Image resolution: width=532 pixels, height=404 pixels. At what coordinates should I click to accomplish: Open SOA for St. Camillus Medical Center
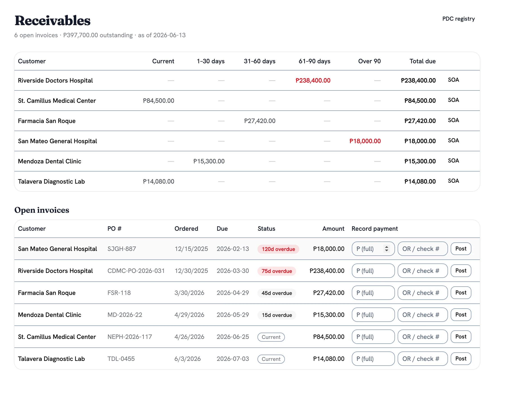453,100
